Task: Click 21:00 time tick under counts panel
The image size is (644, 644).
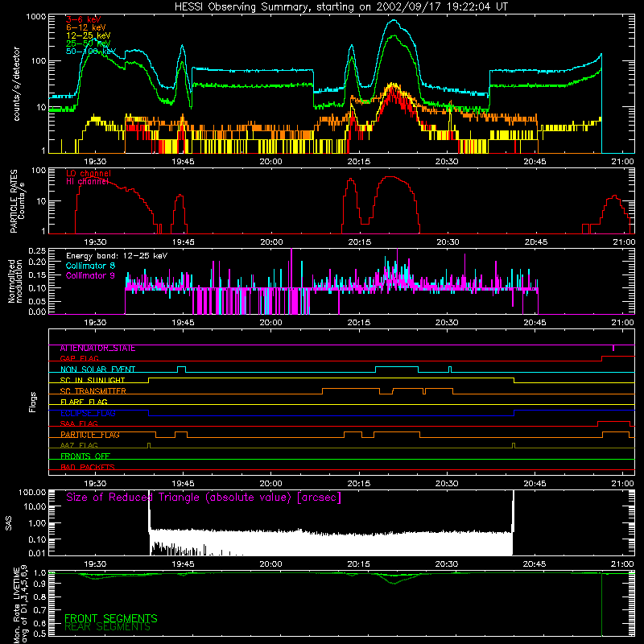Action: [x=622, y=162]
